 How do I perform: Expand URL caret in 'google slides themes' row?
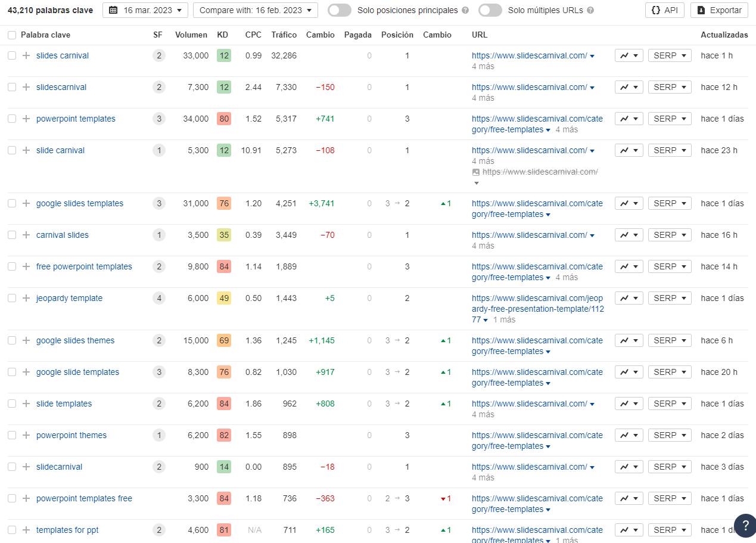(x=548, y=352)
